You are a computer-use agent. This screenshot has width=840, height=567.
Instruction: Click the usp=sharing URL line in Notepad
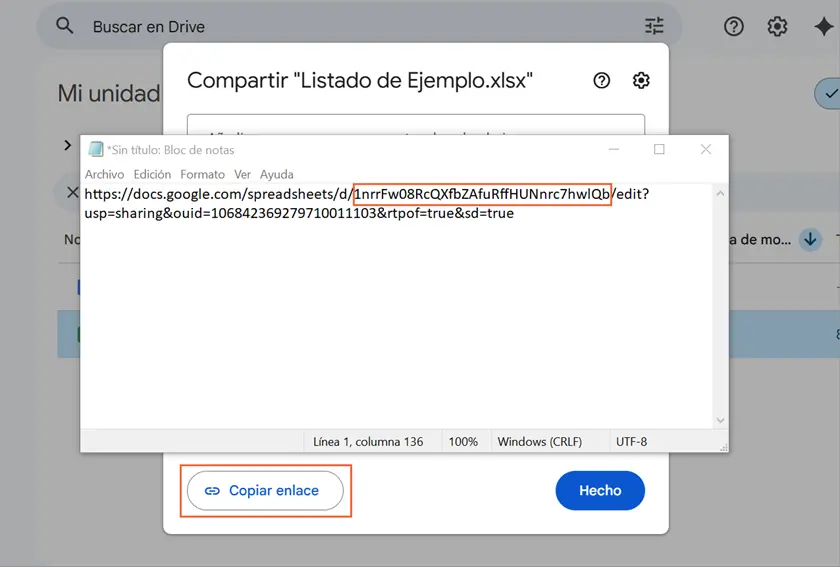point(299,213)
